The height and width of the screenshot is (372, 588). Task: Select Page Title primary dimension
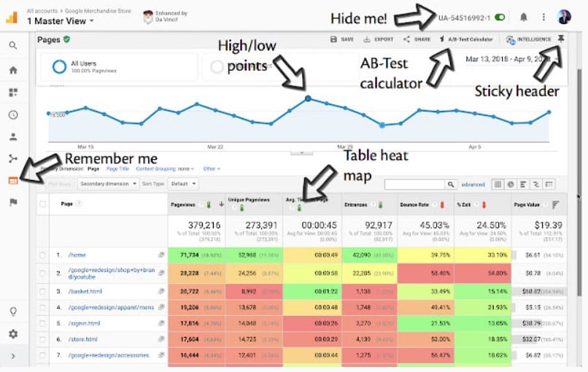point(117,168)
